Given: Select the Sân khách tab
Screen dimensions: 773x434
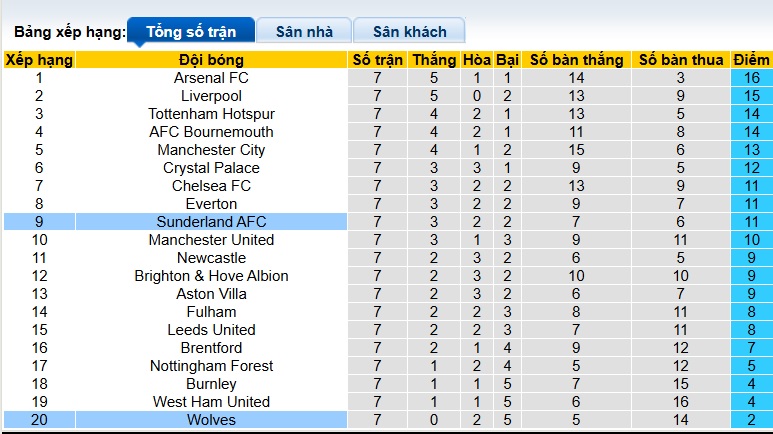Looking at the screenshot, I should point(410,31).
